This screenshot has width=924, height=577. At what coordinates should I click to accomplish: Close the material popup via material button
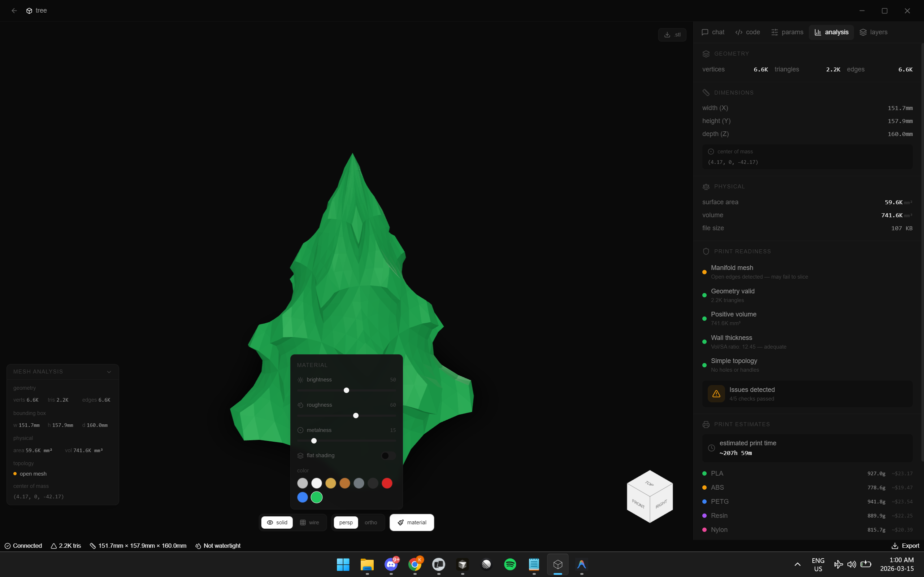pos(412,523)
